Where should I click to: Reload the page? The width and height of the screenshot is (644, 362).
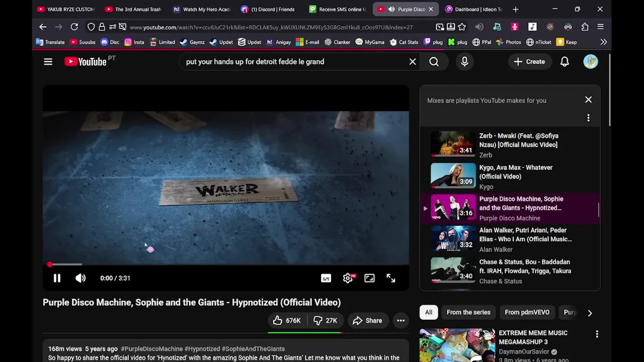pos(74,27)
